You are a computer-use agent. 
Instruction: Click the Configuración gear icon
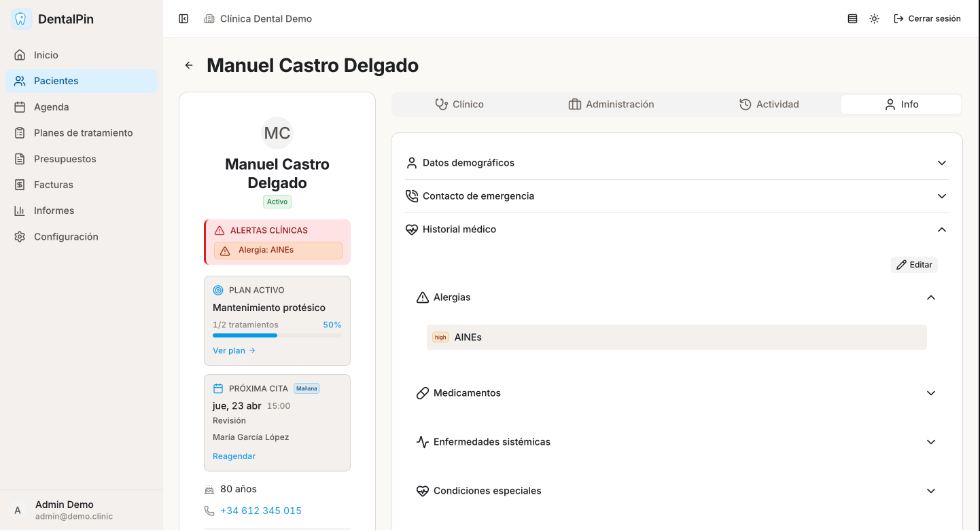tap(20, 237)
